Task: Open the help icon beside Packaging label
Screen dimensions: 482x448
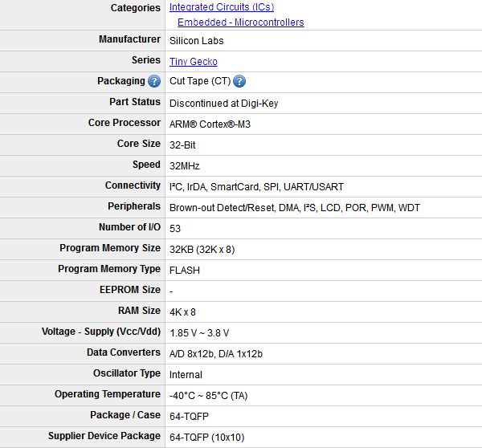Action: [154, 81]
